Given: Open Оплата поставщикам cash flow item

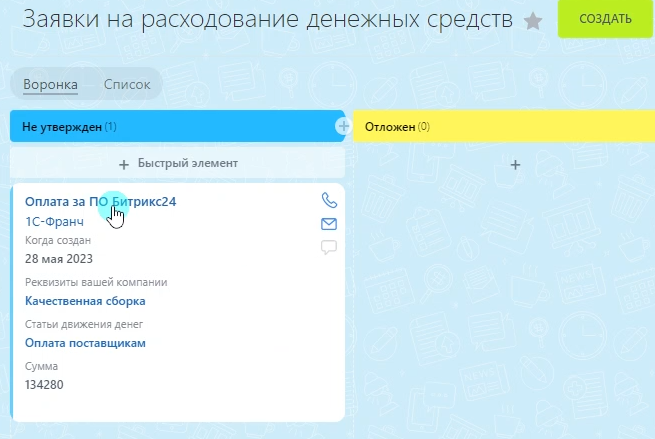Looking at the screenshot, I should pyautogui.click(x=85, y=343).
